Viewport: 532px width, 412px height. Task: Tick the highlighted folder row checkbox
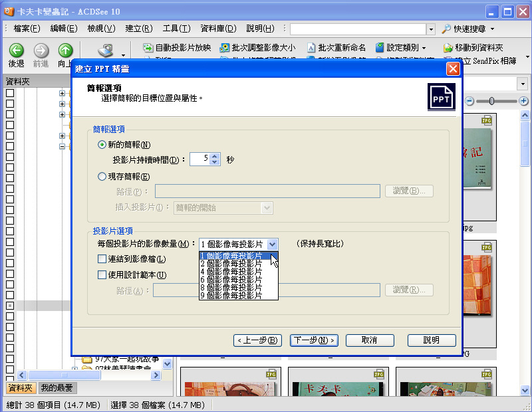[x=10, y=306]
